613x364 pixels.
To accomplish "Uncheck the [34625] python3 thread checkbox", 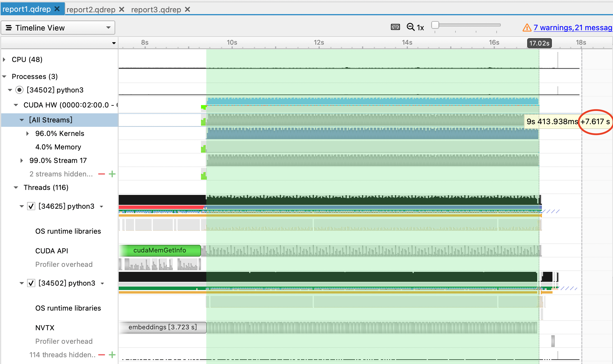I will [31, 206].
